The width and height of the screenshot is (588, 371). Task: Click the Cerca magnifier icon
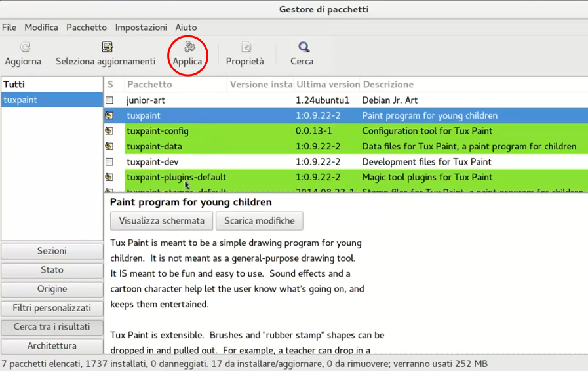[302, 47]
